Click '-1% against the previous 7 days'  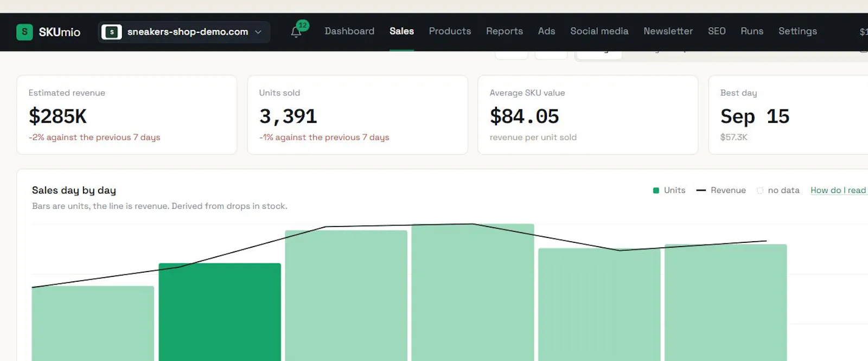324,138
